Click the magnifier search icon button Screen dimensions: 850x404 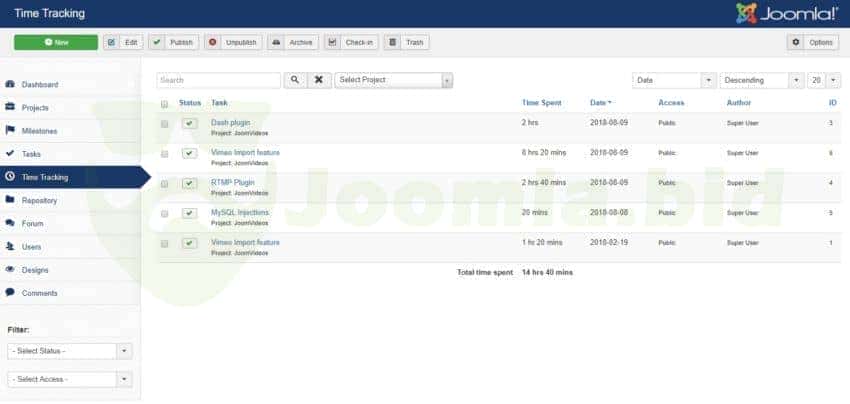296,80
